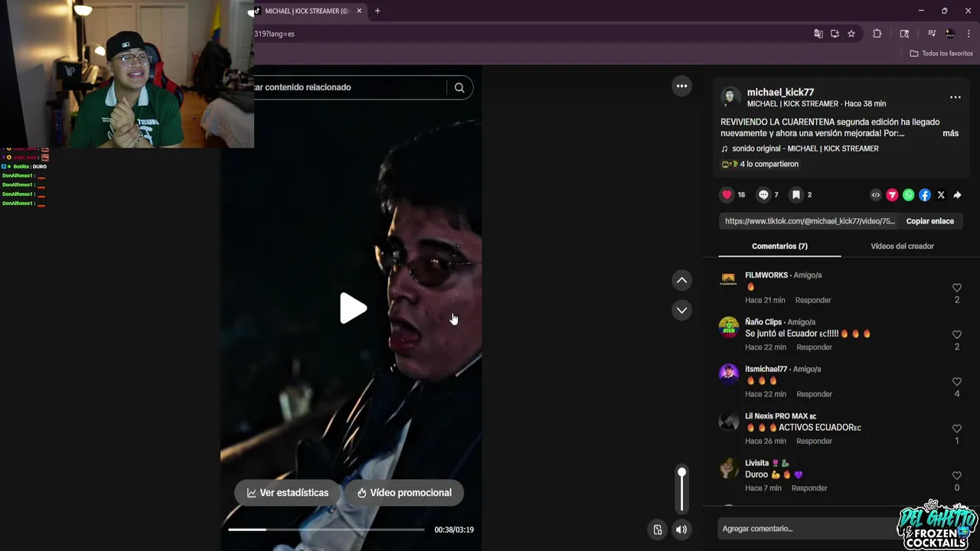This screenshot has width=980, height=551.
Task: Click the browser address bar URL
Action: pyautogui.click(x=274, y=34)
